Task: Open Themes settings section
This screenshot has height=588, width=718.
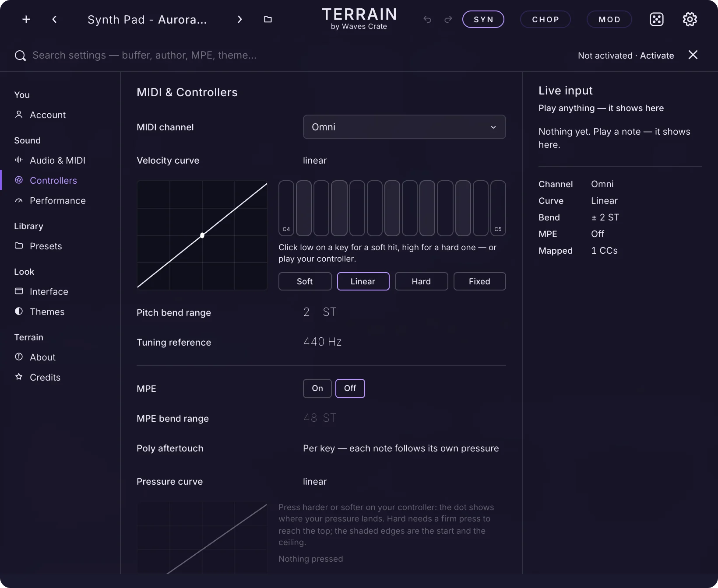Action: coord(40,311)
